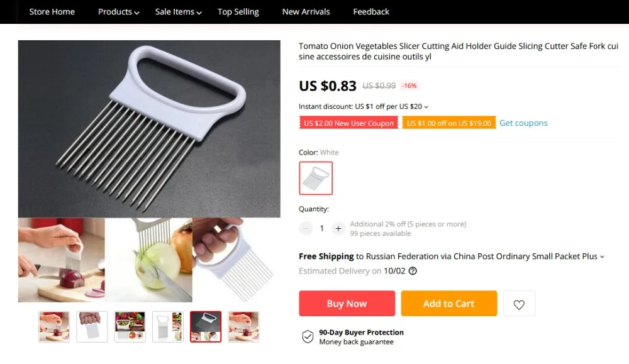
Task: Select the third thumbnail showing vegetables
Action: click(130, 327)
